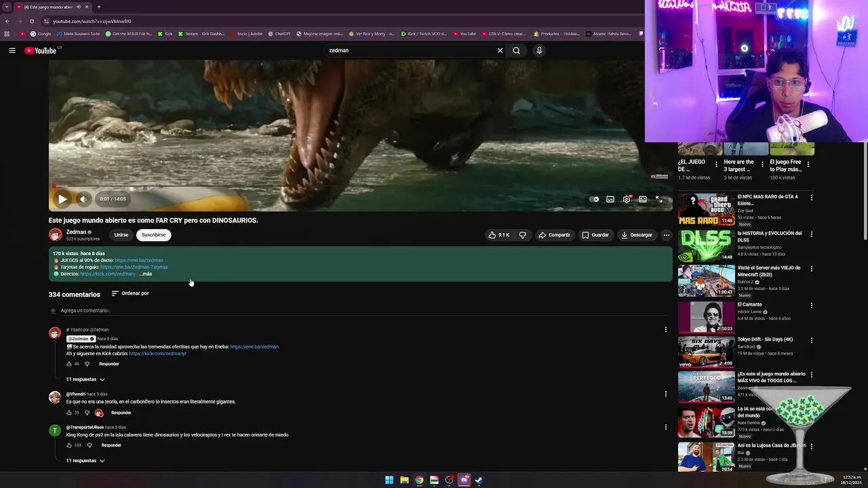Like the video with 9.1 K likes
This screenshot has width=868, height=488.
[x=498, y=235]
